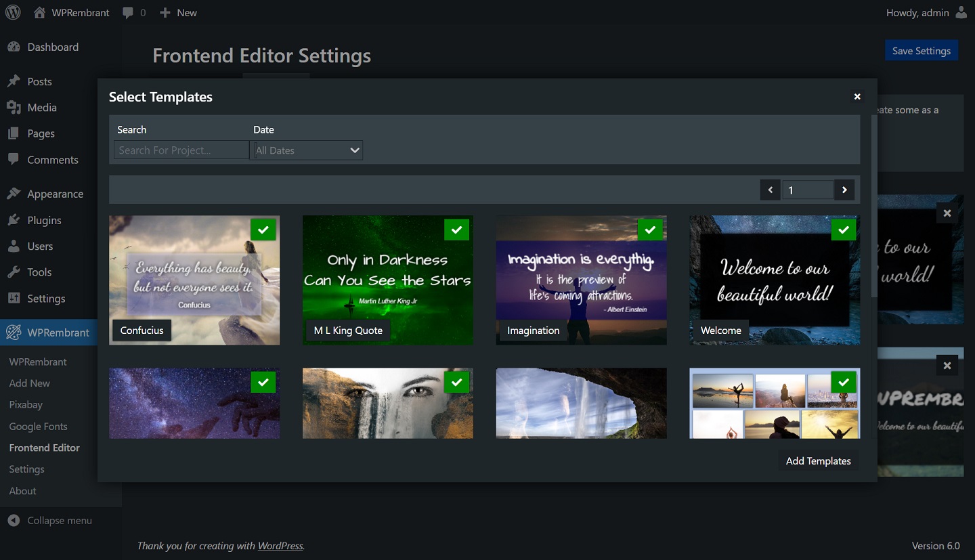Open the Comments bubble icon showing 0
The height and width of the screenshot is (560, 975).
129,12
